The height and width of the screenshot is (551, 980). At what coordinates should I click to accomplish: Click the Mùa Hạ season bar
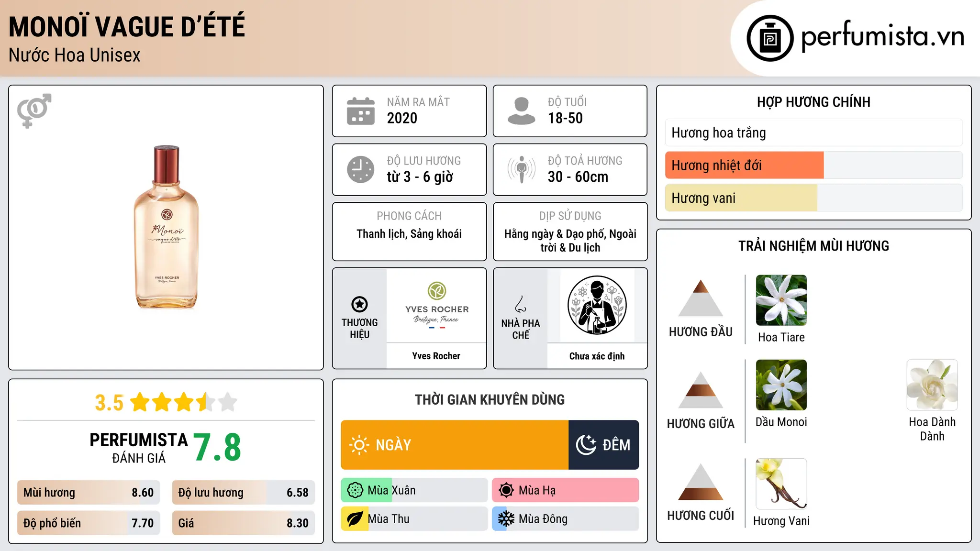[x=566, y=490]
